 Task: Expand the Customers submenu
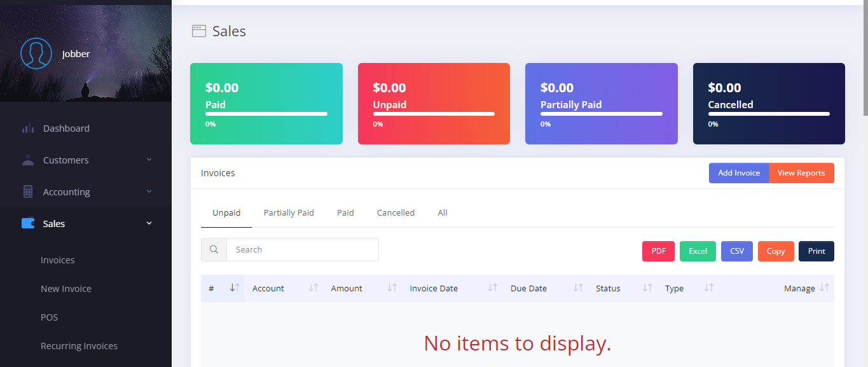149,160
